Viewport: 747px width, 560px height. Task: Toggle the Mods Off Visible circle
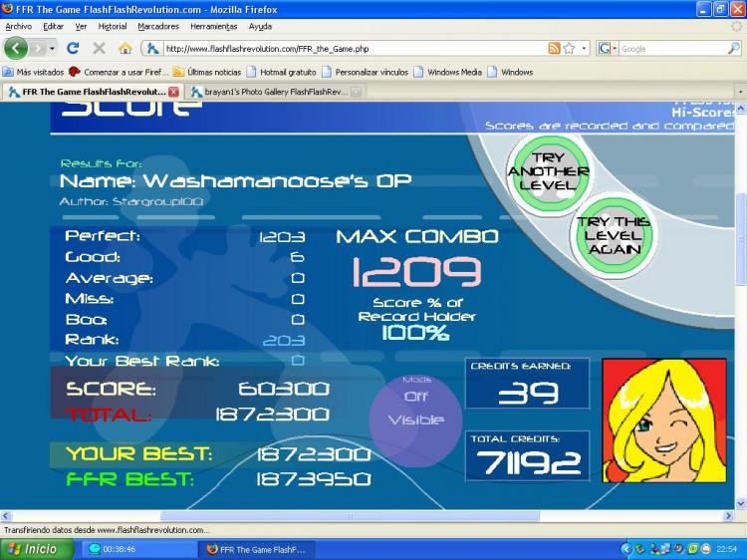click(415, 410)
